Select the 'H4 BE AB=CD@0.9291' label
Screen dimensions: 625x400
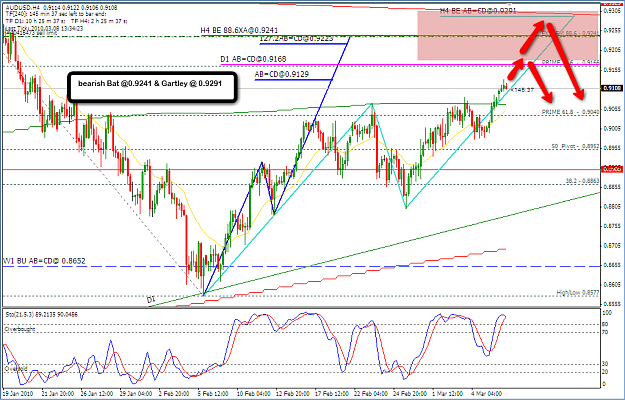coord(477,11)
